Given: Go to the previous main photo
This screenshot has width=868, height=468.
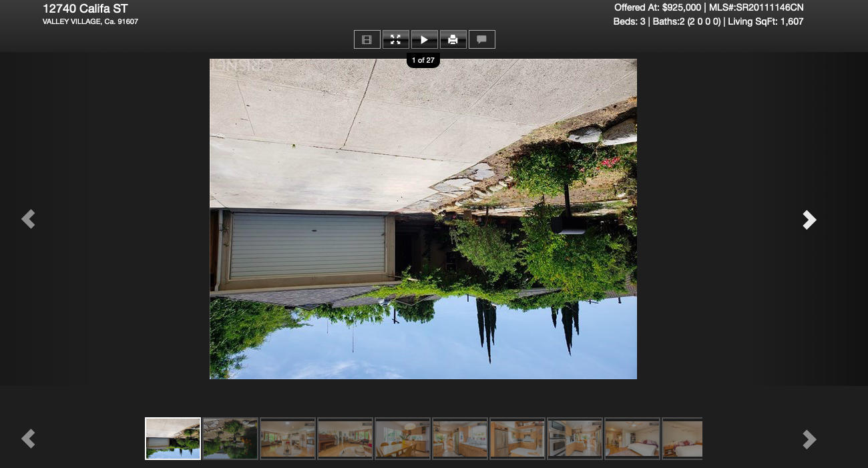Looking at the screenshot, I should coord(28,219).
